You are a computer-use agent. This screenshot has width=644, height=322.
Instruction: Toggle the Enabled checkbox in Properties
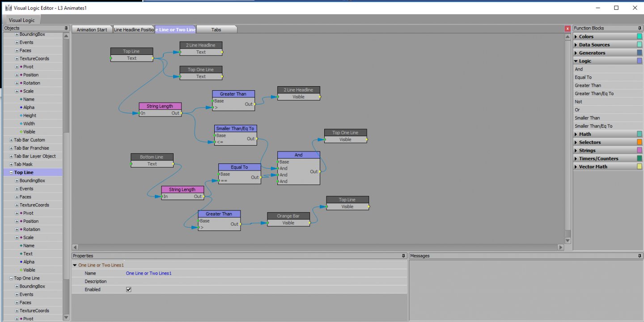129,289
